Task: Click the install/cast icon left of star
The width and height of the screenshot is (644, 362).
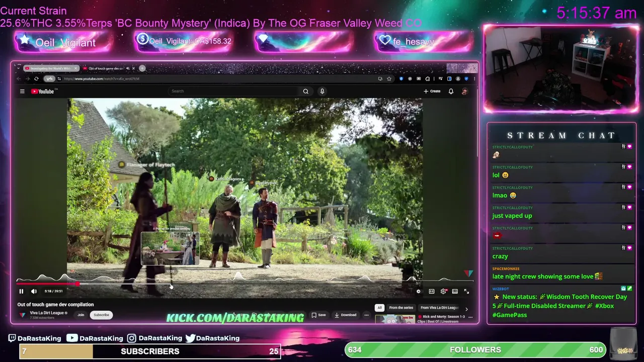Action: tap(380, 78)
